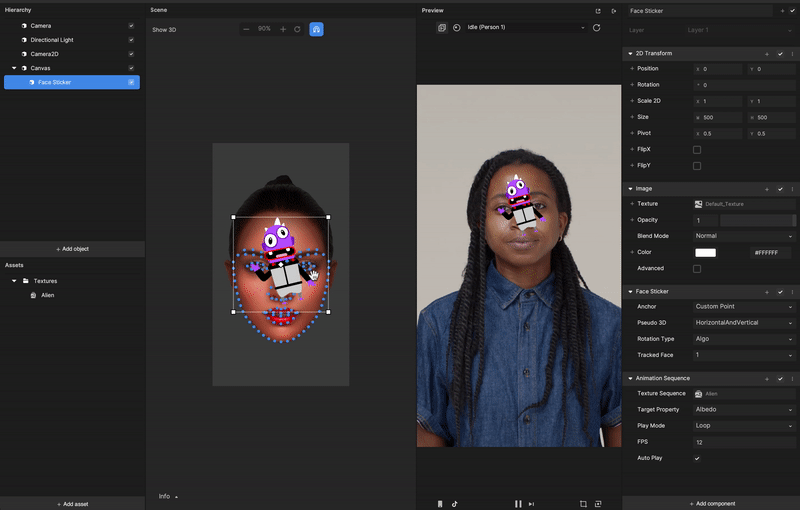Toggle visibility of Face Sticker object
This screenshot has width=800, height=510.
[131, 82]
